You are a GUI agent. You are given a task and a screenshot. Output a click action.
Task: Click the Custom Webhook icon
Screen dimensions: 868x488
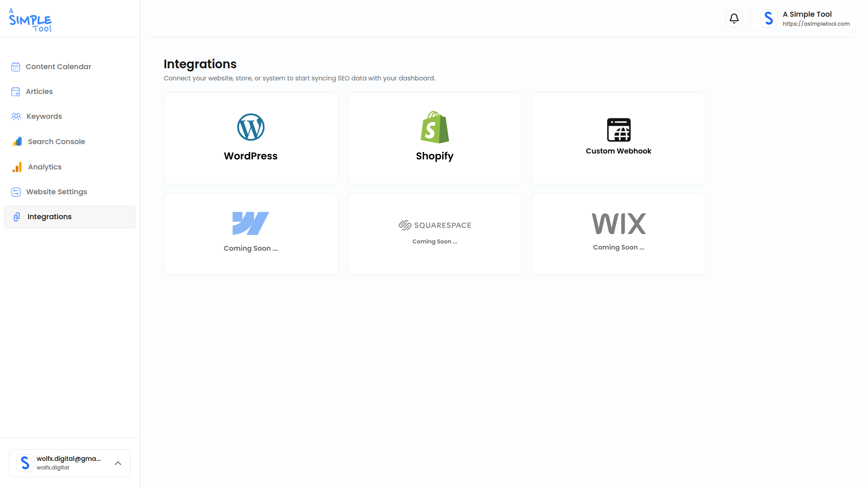(618, 129)
